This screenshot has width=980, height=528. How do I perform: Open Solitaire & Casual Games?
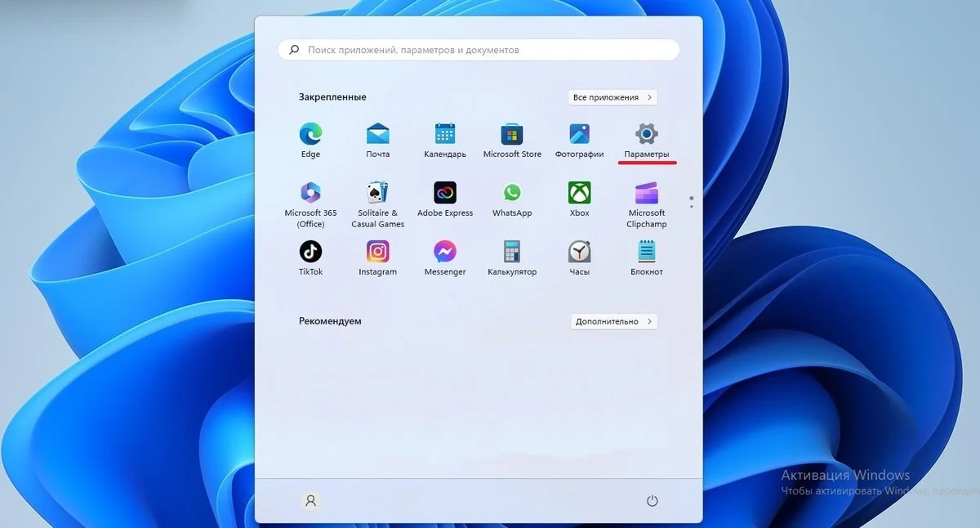tap(377, 204)
